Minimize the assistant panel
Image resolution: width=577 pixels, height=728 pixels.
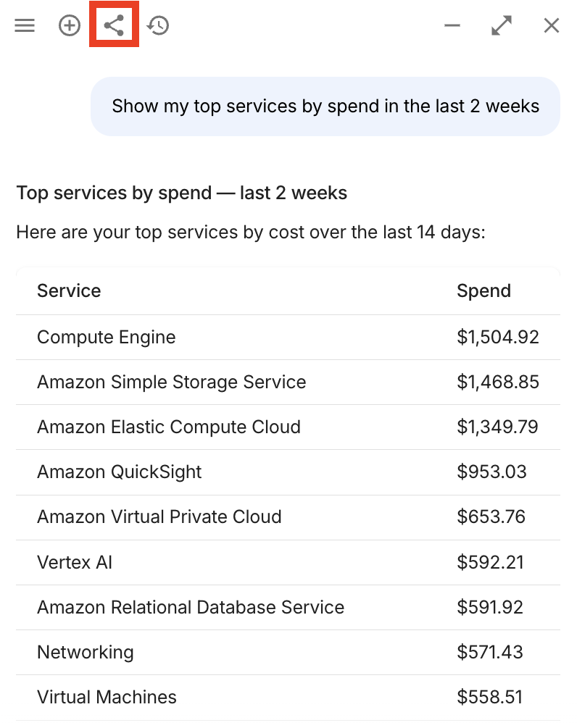pyautogui.click(x=452, y=26)
